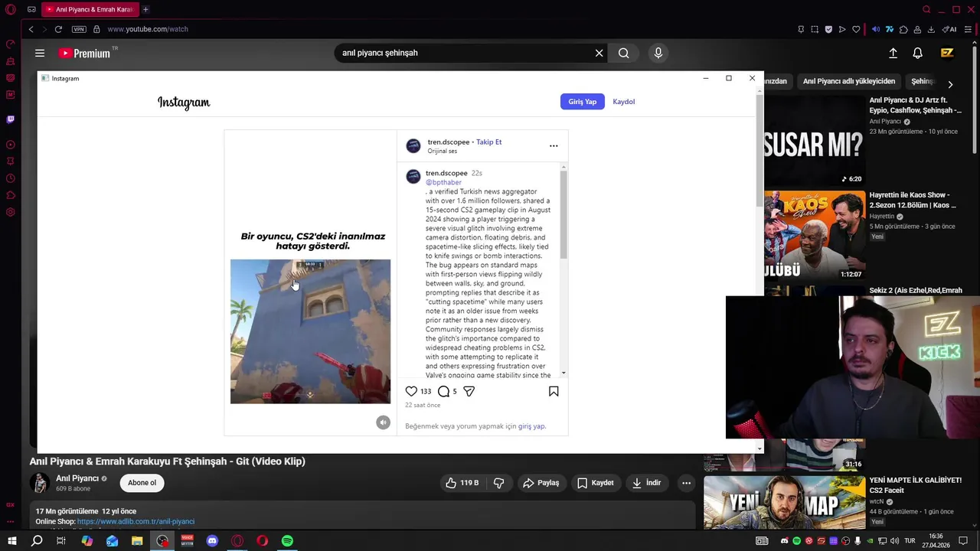Subscribe with Abone ol button
The height and width of the screenshot is (551, 980).
tap(142, 483)
